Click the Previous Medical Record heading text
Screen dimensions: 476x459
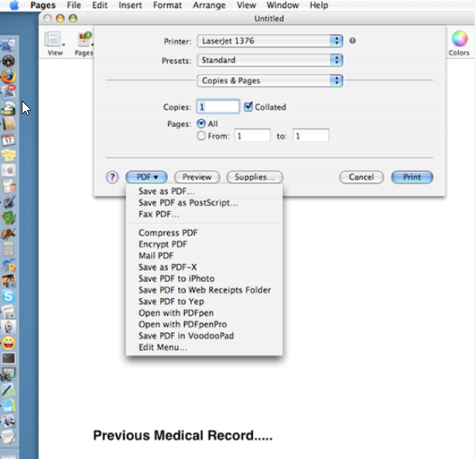coord(183,435)
